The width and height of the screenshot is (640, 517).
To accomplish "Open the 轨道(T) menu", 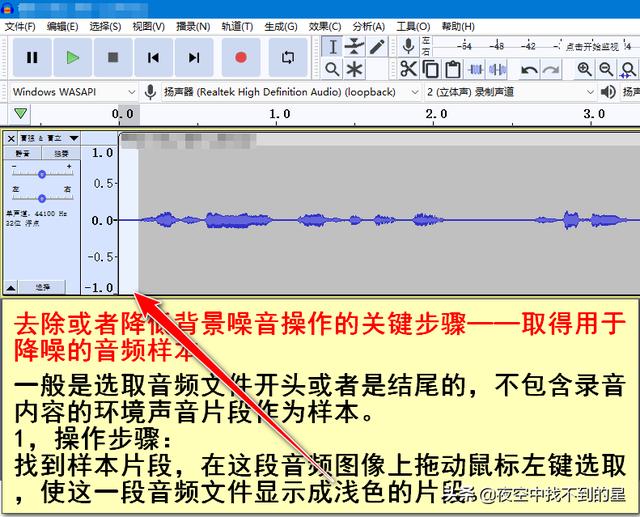I will pyautogui.click(x=237, y=27).
